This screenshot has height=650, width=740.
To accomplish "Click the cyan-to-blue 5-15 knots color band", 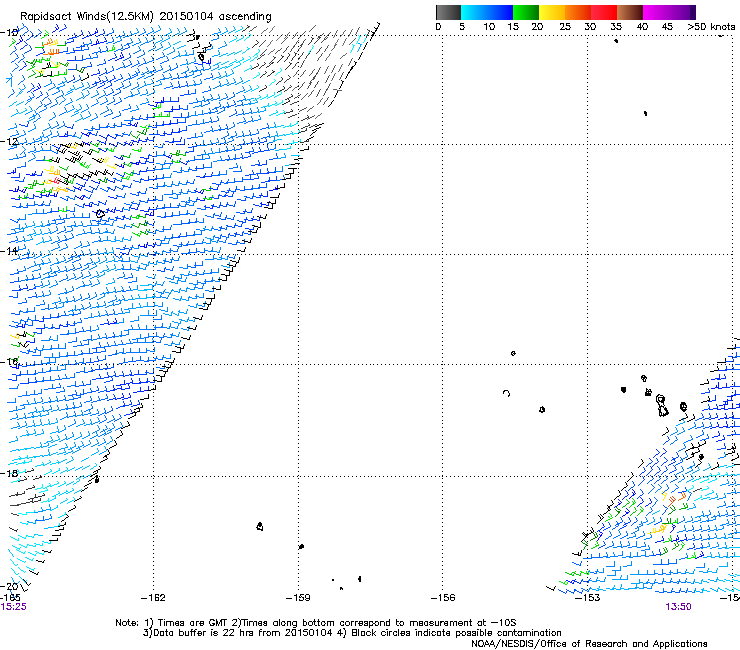I will tap(487, 12).
